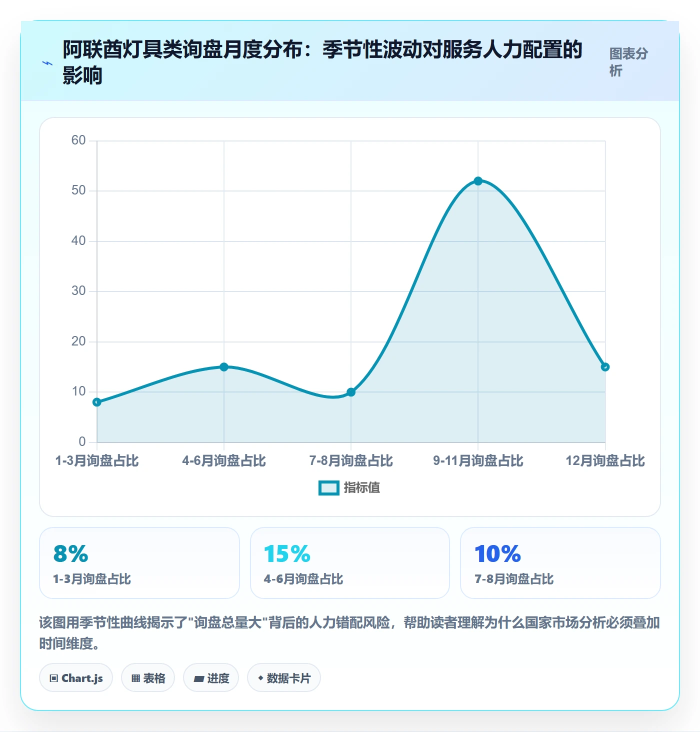Viewport: 700px width, 732px height.
Task: Open the 10% stat card
Action: pyautogui.click(x=560, y=563)
